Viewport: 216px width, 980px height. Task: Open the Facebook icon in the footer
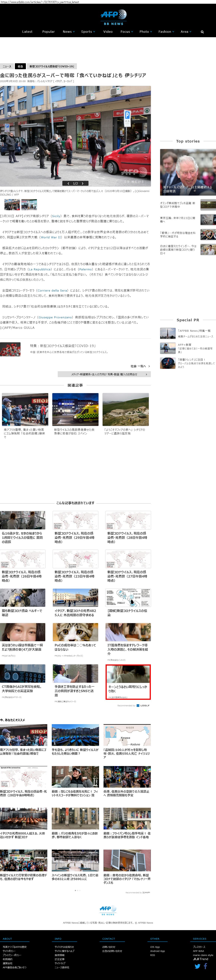(205, 966)
